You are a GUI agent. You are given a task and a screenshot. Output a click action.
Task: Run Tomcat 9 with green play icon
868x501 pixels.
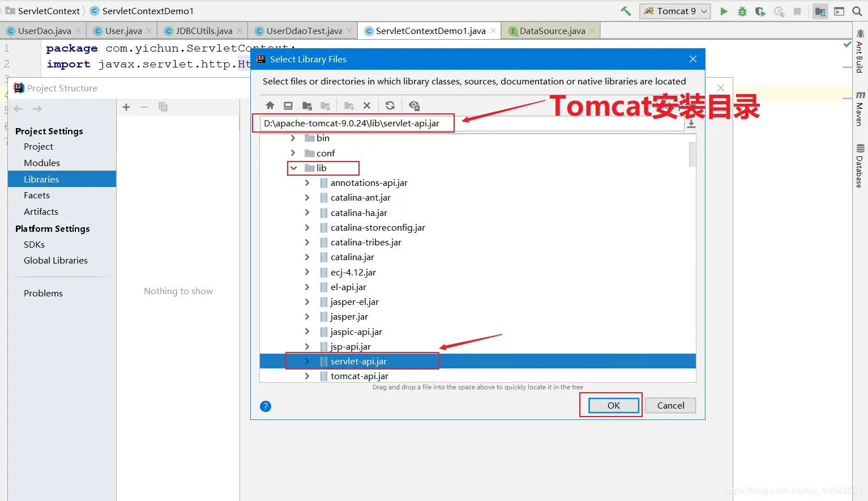[x=724, y=11]
